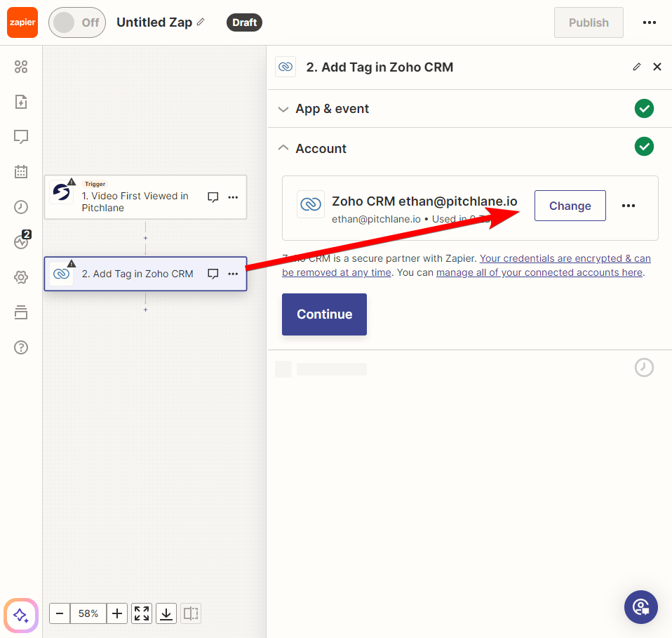
Task: Zoom in the canvas with the plus button
Action: coord(117,613)
